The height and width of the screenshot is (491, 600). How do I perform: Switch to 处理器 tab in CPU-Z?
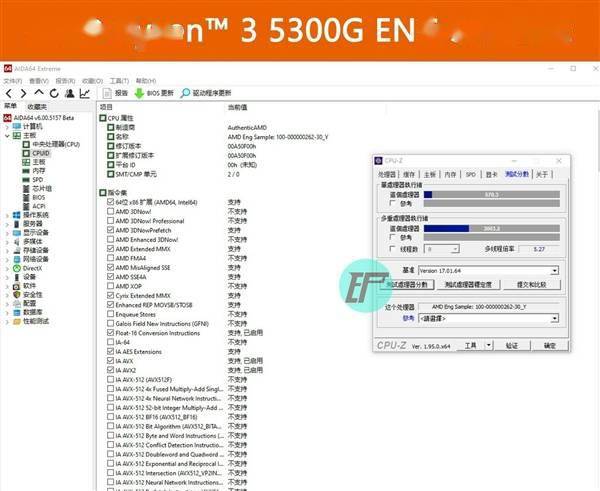(x=386, y=175)
